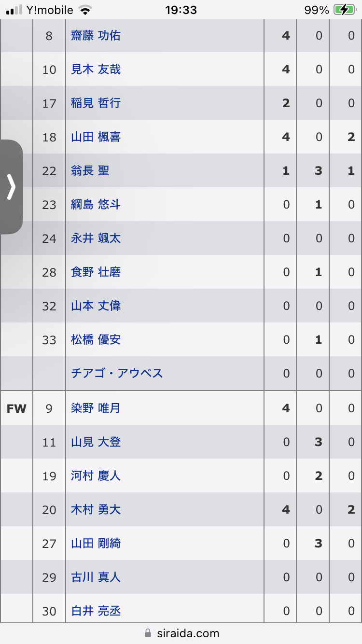
Task: Open 綱島 悠斗 profile link
Action: [x=96, y=204]
